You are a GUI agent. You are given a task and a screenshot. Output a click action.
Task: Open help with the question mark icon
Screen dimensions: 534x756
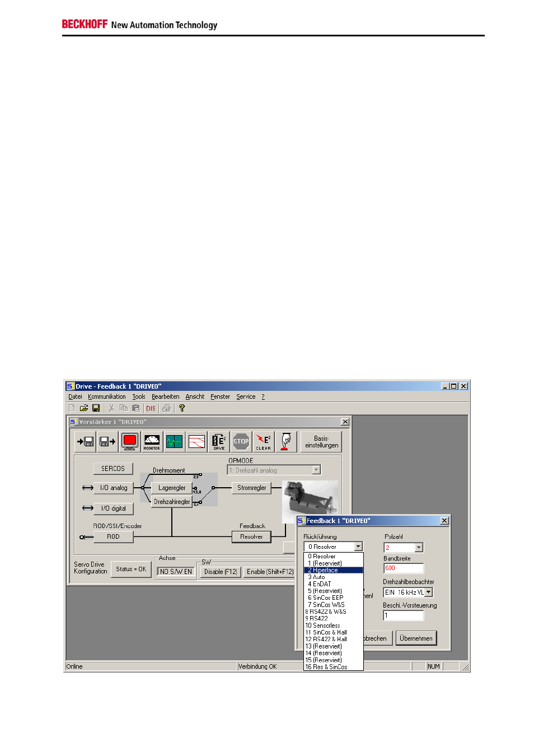click(181, 408)
